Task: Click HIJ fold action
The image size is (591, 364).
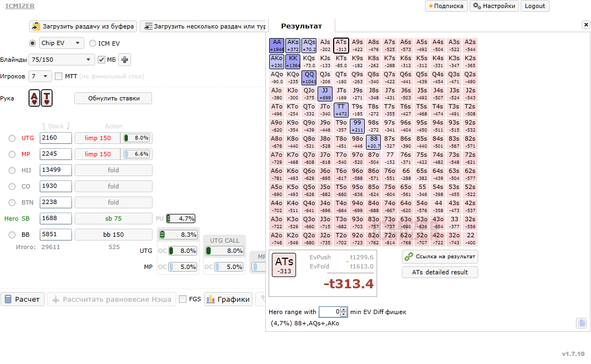Action: tap(113, 170)
